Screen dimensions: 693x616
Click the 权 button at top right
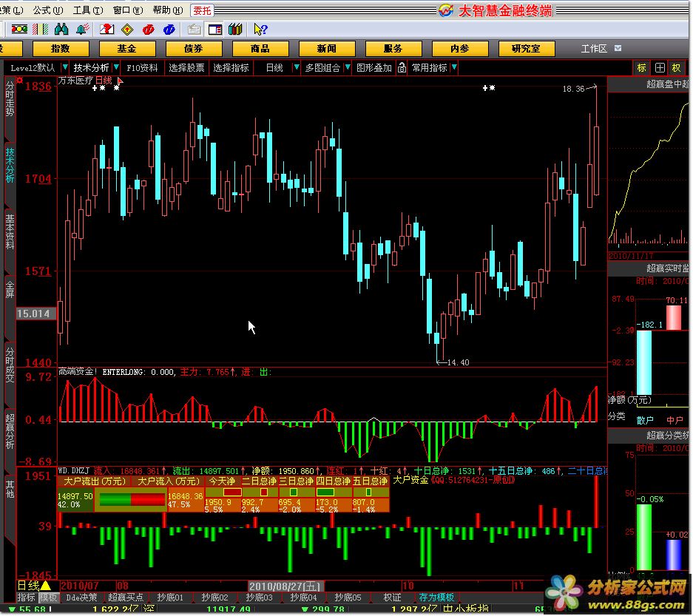pyautogui.click(x=676, y=67)
